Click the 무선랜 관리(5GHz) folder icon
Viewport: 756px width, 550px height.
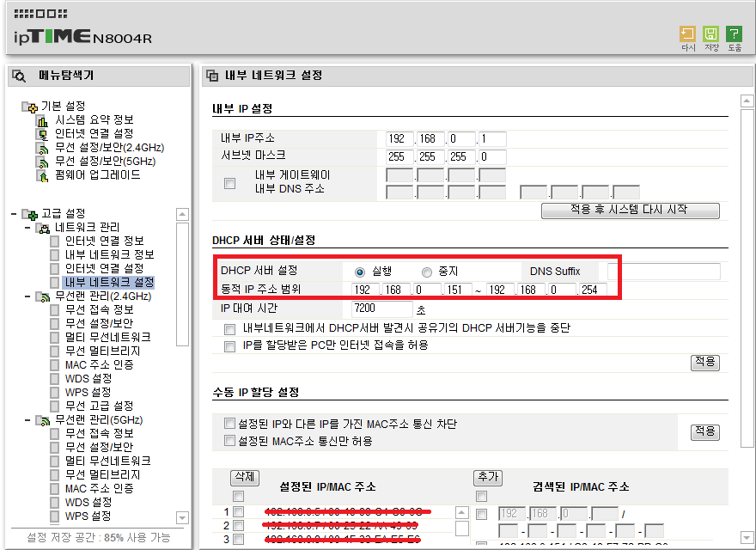pos(43,421)
